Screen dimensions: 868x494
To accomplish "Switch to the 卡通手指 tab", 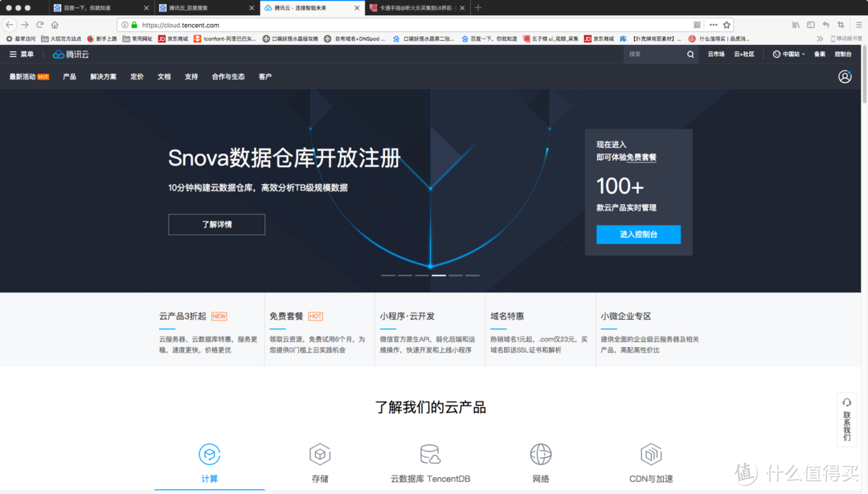I will pyautogui.click(x=416, y=8).
